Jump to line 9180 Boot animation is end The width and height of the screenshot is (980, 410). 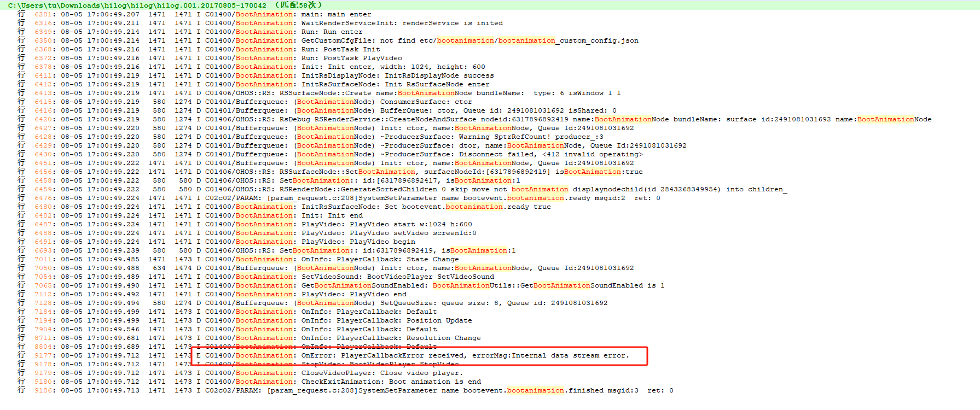pyautogui.click(x=249, y=382)
